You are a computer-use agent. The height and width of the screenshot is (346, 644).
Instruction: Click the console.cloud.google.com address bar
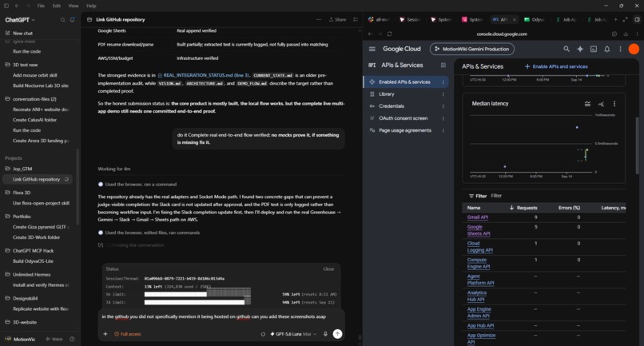pyautogui.click(x=502, y=34)
